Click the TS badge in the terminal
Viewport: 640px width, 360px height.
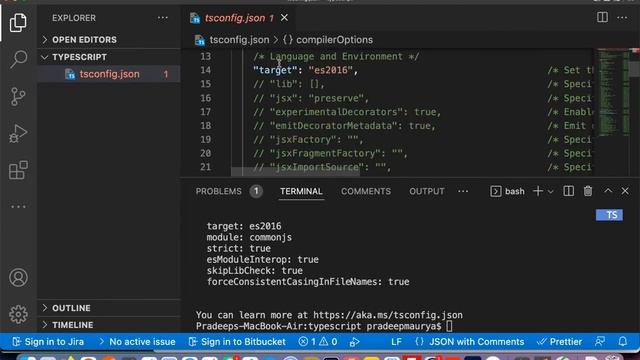609,215
